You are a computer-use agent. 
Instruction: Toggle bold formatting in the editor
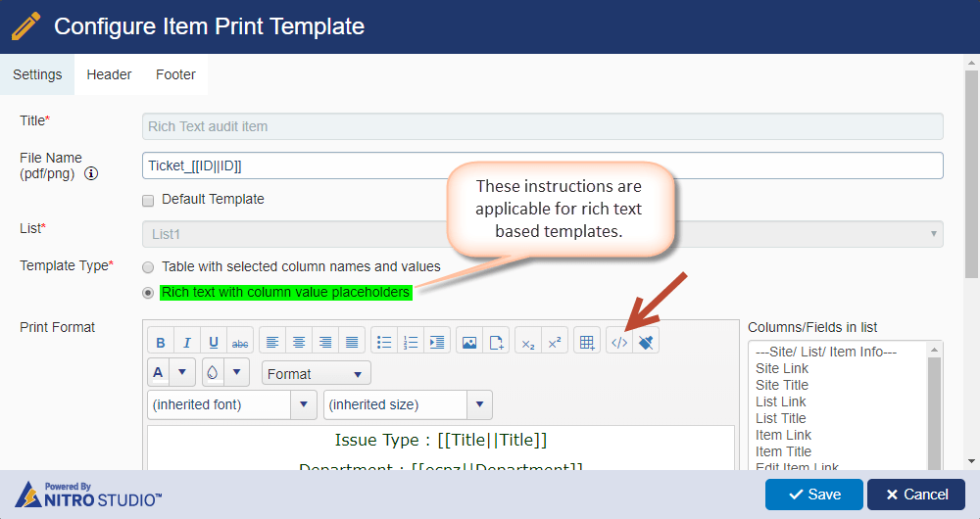pyautogui.click(x=161, y=342)
